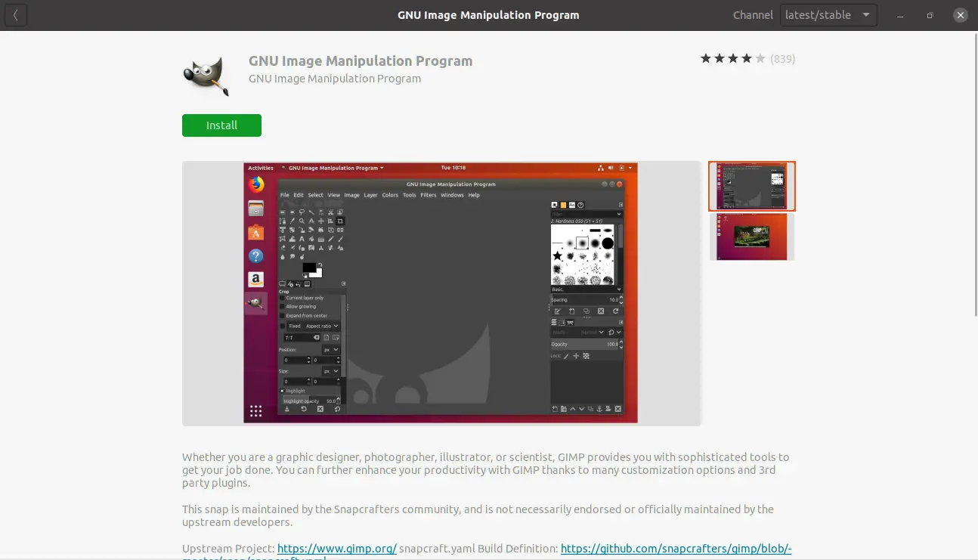Screen dimensions: 978x560
Task: Click the gray subtitle under the app heading
Action: point(335,79)
